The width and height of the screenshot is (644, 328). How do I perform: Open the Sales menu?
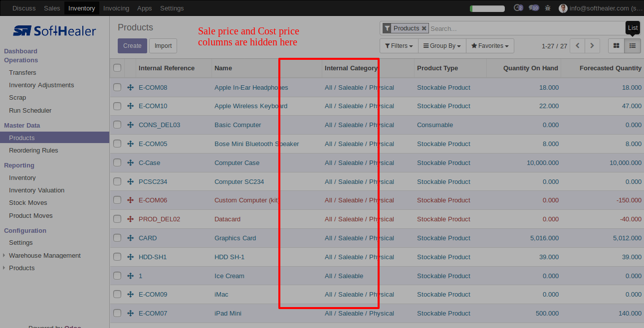[52, 8]
